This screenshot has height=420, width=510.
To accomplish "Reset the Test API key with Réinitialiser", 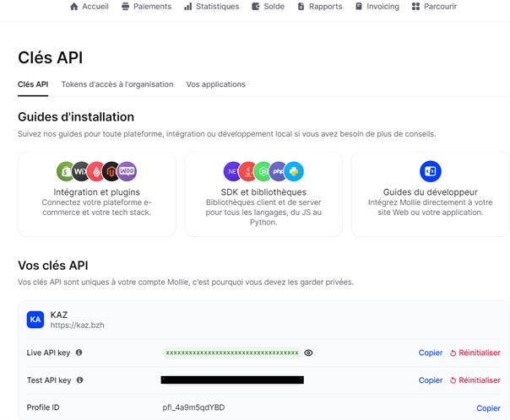I will pos(475,380).
